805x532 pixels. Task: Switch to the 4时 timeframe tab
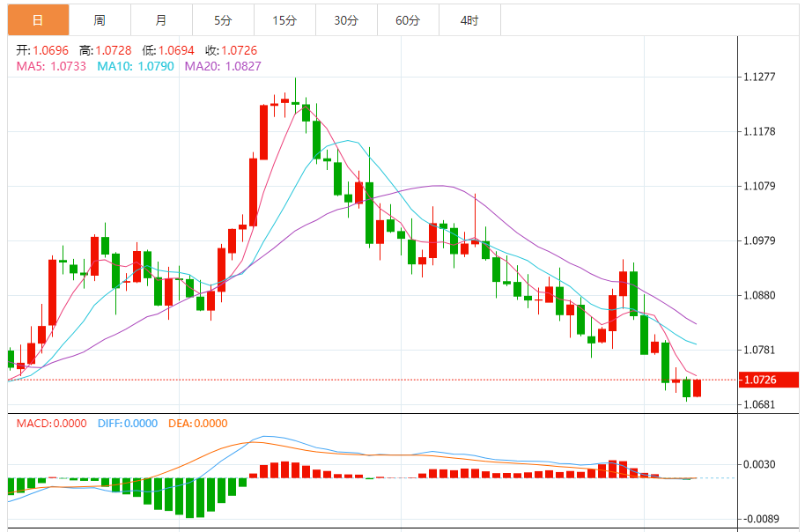469,20
